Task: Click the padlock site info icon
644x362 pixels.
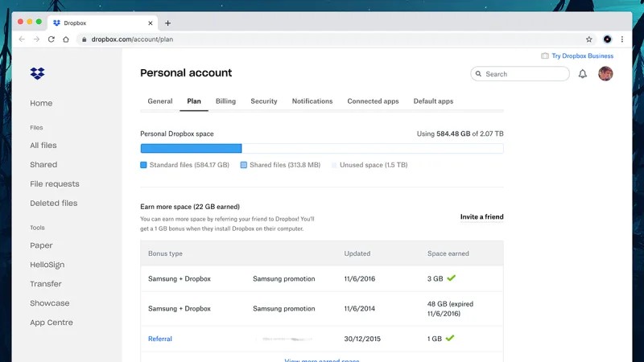Action: [85, 39]
